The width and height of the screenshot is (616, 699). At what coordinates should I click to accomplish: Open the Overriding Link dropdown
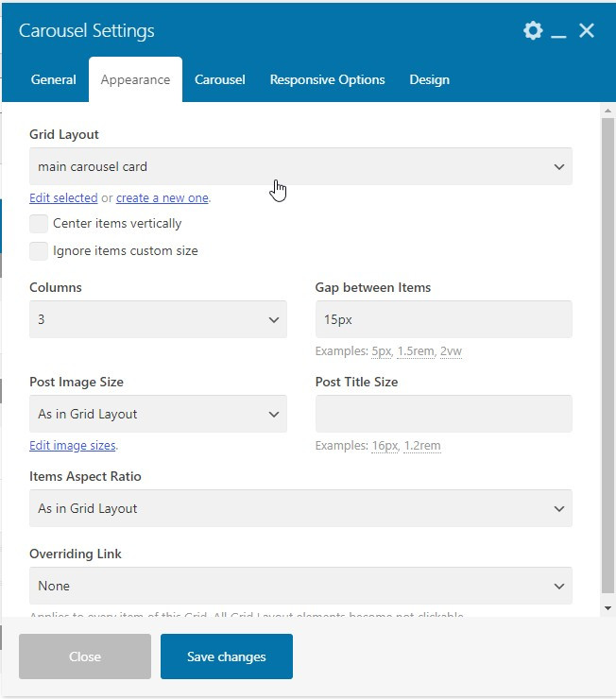[300, 587]
